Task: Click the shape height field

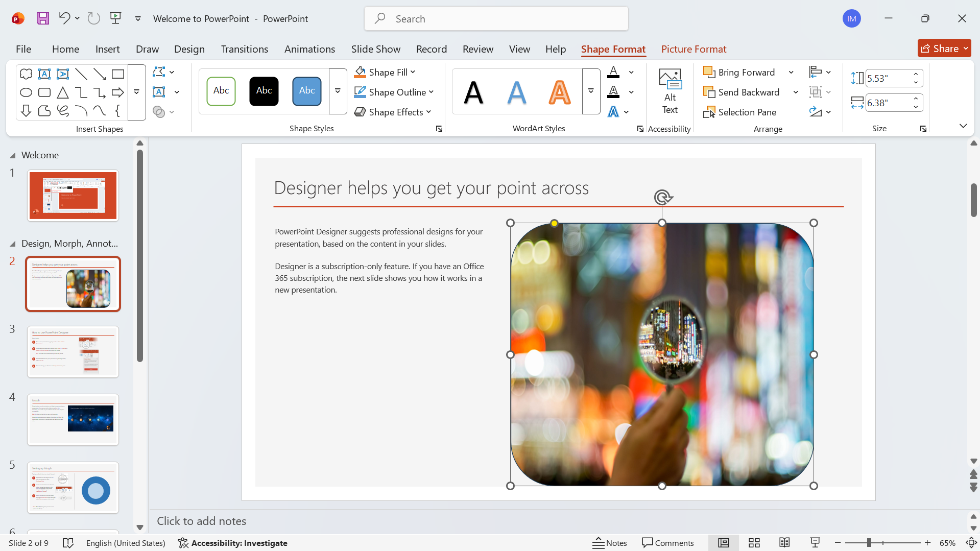Action: pyautogui.click(x=889, y=78)
